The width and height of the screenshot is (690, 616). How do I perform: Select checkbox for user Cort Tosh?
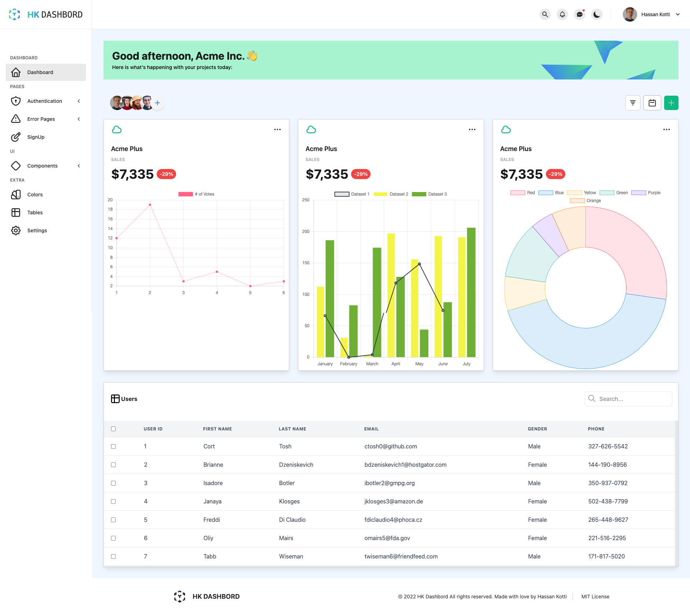tap(114, 446)
